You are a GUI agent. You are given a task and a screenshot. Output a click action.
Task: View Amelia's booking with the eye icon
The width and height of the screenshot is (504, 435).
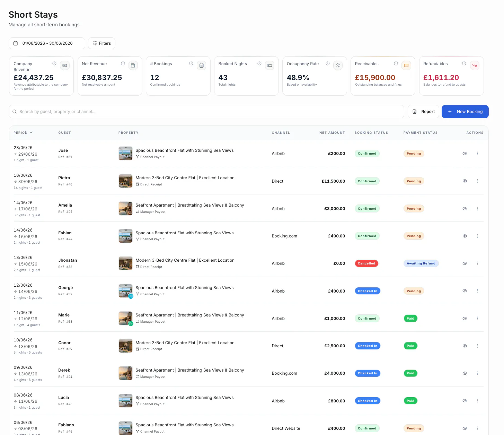(465, 209)
